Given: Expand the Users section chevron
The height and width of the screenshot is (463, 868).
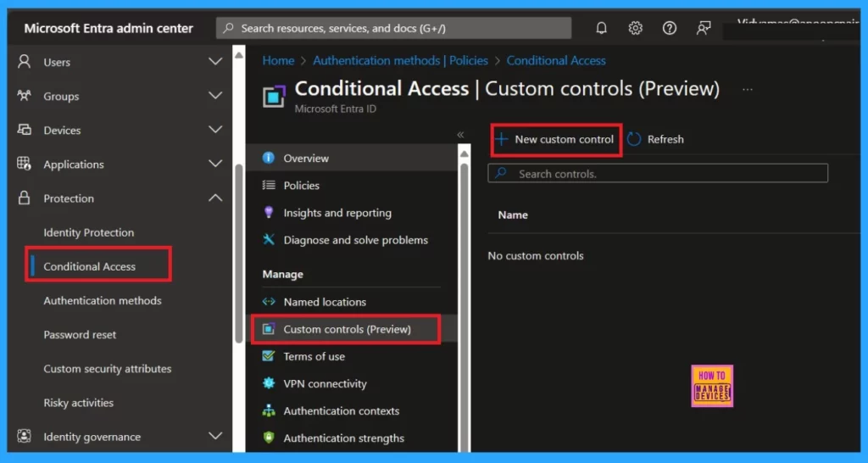Looking at the screenshot, I should [x=215, y=61].
